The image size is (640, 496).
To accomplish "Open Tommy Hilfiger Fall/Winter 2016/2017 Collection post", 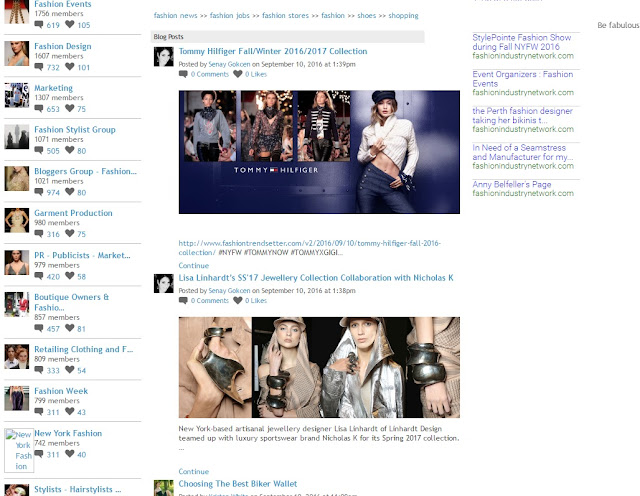I will pyautogui.click(x=273, y=51).
